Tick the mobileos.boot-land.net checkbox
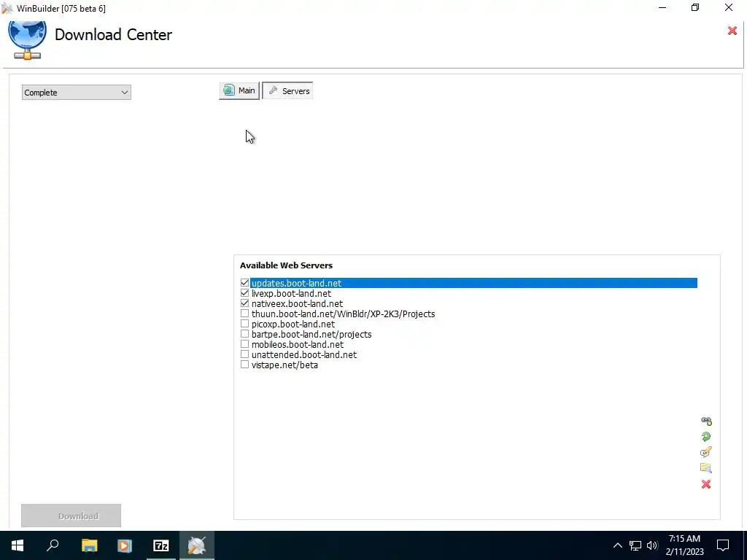This screenshot has width=747, height=560. coord(245,344)
